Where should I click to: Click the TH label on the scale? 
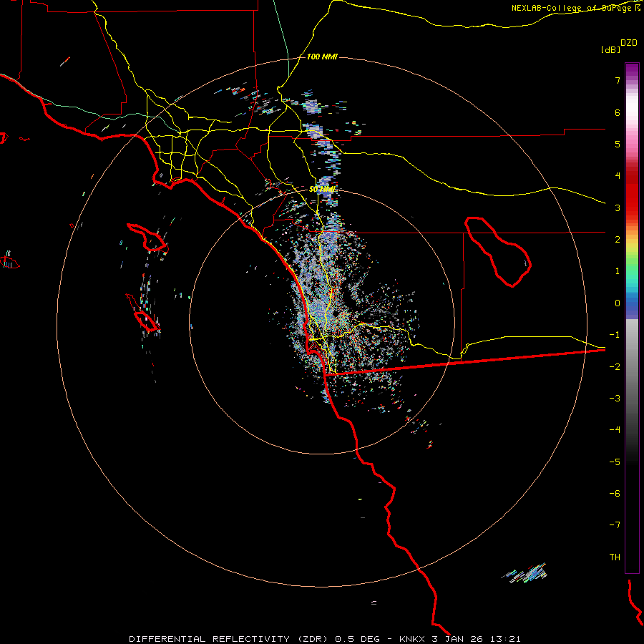click(x=615, y=557)
